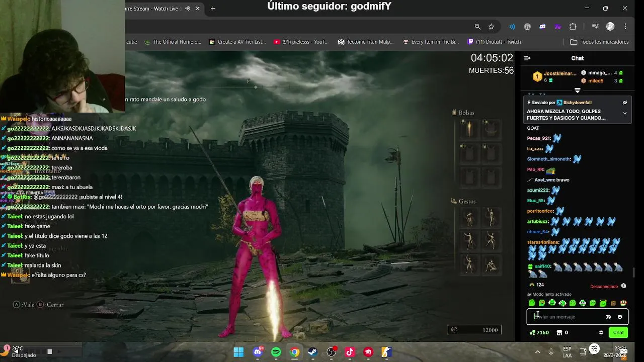This screenshot has width=644, height=362.
Task: Open the chat identity 7TV icon in the message box
Action: [608, 317]
